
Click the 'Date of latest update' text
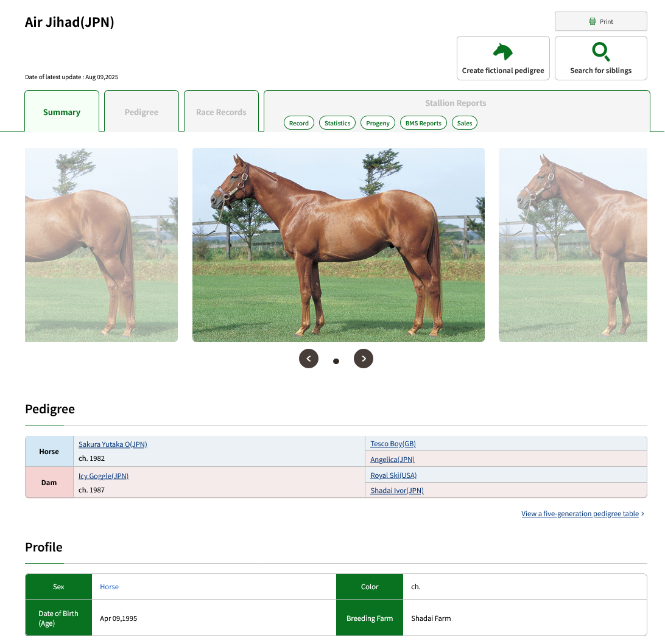[72, 77]
